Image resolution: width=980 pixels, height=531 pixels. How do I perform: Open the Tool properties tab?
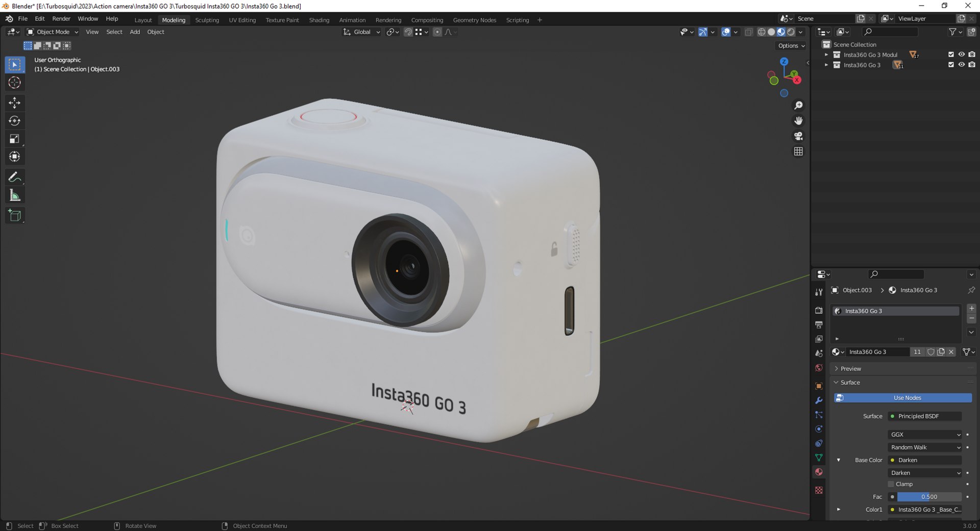pyautogui.click(x=819, y=292)
